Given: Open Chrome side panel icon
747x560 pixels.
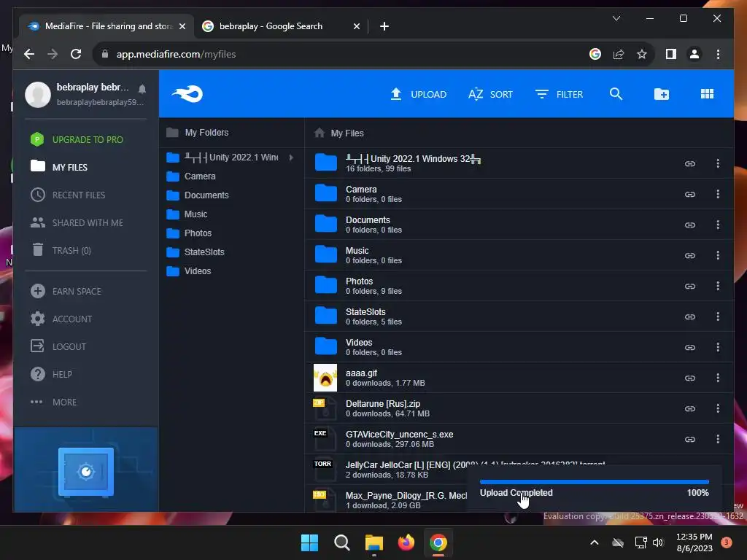Looking at the screenshot, I should 671,54.
